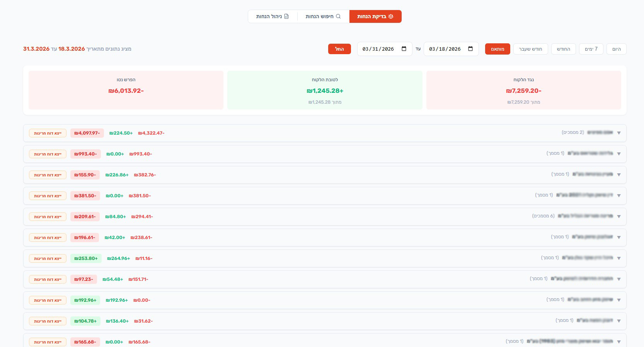Select the חודש שעבר date range filter
This screenshot has width=644, height=347.
(531, 49)
